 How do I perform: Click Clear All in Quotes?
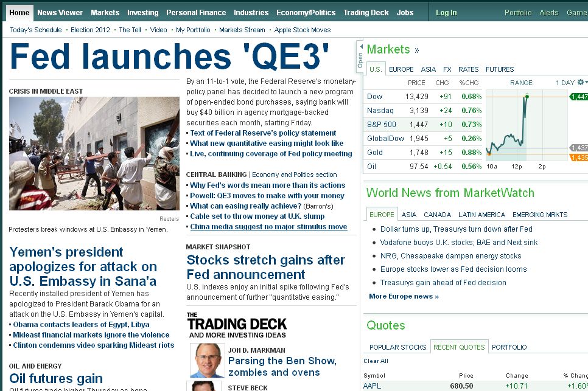click(x=376, y=361)
